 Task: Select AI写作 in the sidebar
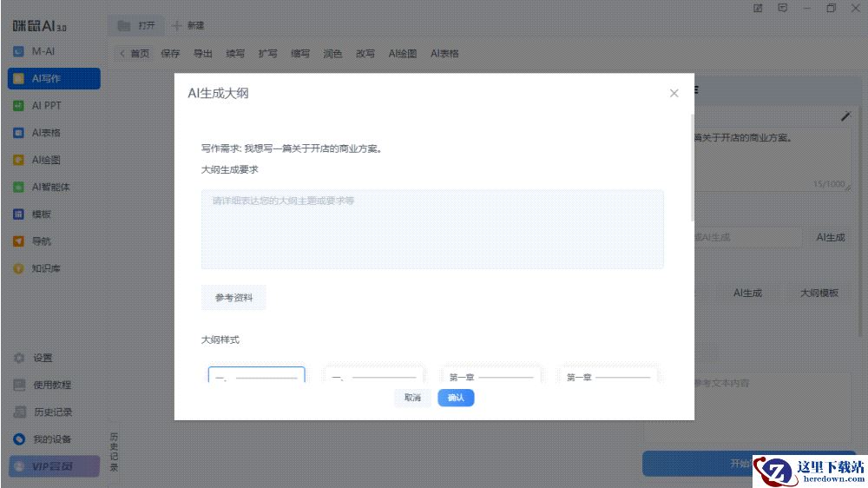[x=54, y=79]
